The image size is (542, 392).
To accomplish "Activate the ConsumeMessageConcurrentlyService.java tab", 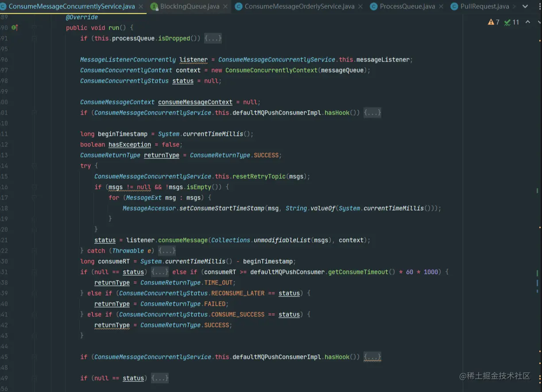I will [x=72, y=6].
